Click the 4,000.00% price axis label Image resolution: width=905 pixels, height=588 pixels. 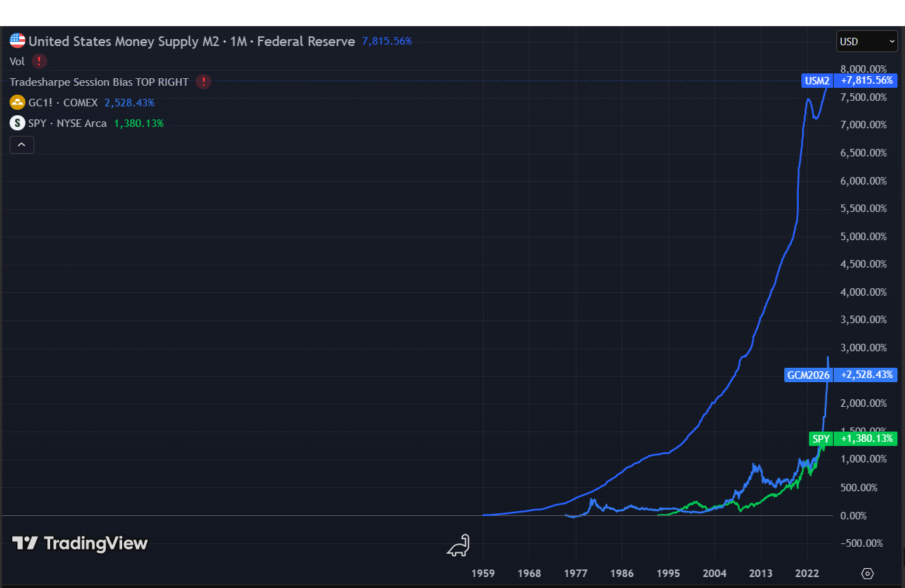pyautogui.click(x=863, y=292)
